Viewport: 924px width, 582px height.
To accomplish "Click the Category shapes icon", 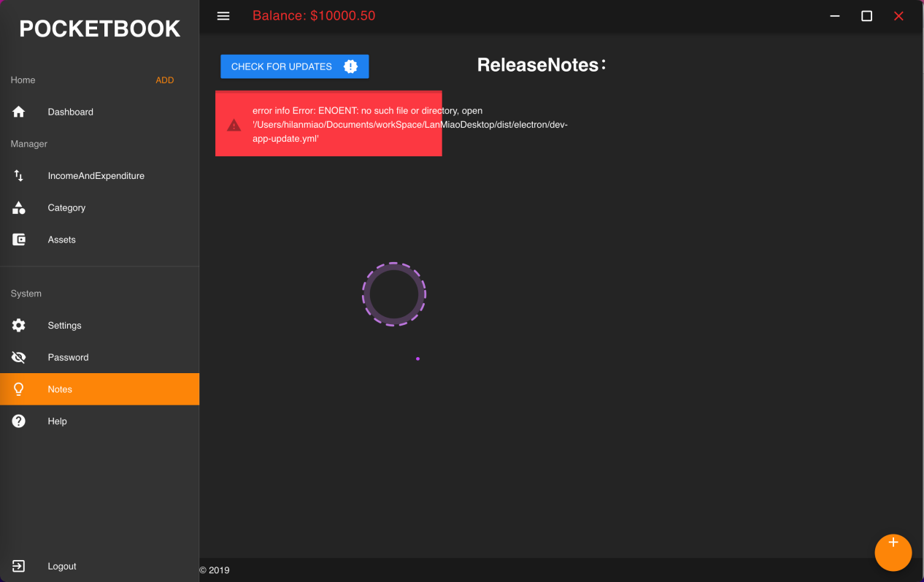I will pos(19,208).
